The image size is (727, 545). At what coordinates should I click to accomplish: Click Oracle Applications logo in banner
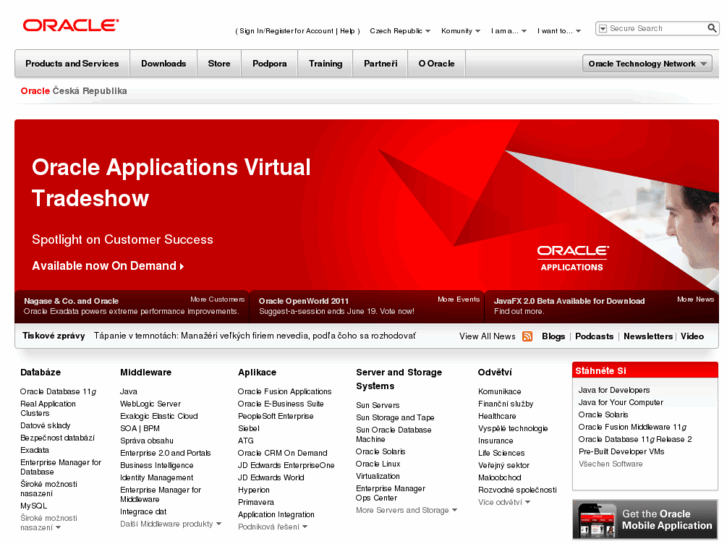pyautogui.click(x=573, y=258)
